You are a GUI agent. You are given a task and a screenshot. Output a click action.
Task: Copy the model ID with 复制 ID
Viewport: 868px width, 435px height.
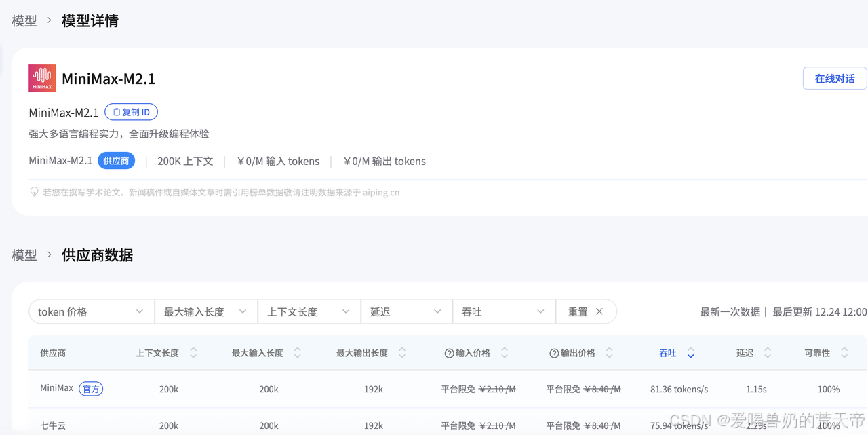coord(131,111)
